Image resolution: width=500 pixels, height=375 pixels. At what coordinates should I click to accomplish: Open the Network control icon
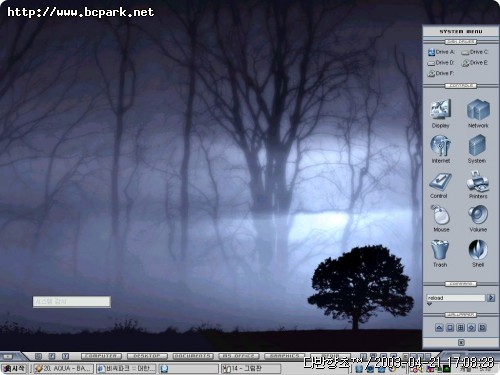click(478, 114)
